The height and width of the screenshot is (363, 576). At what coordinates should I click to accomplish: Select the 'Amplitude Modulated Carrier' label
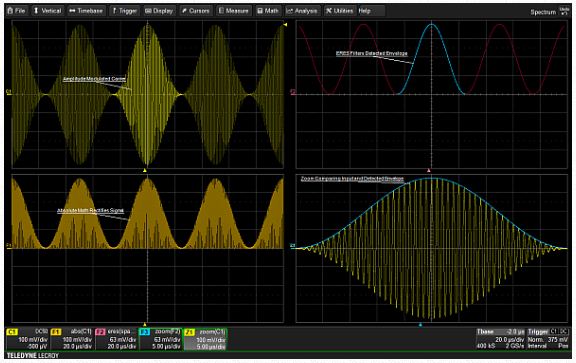coord(94,79)
